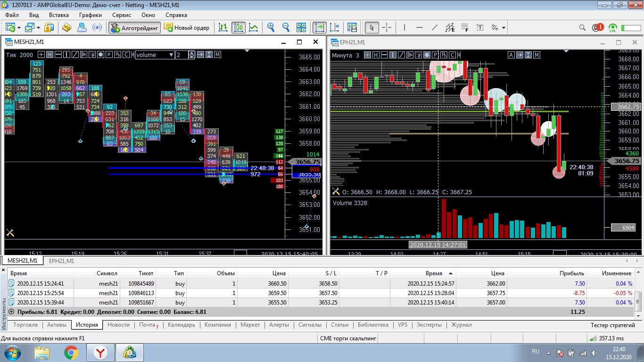Select the equidistant channel tool
Image resolution: width=644 pixels, height=362 pixels.
point(450,27)
